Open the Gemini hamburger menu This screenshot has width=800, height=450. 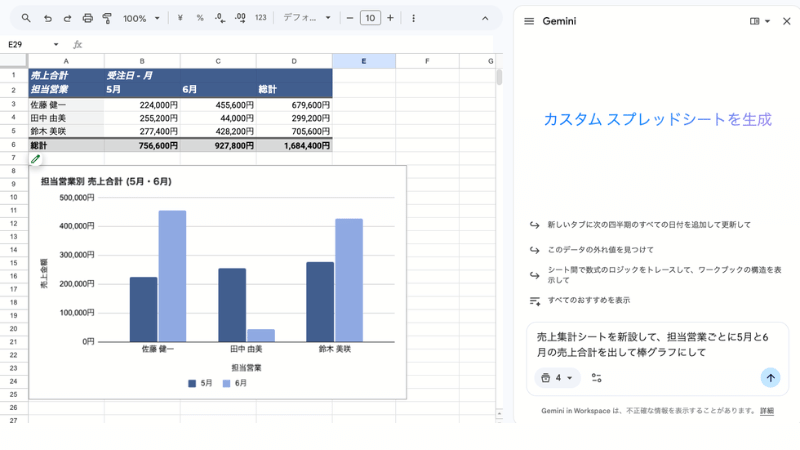click(x=529, y=21)
